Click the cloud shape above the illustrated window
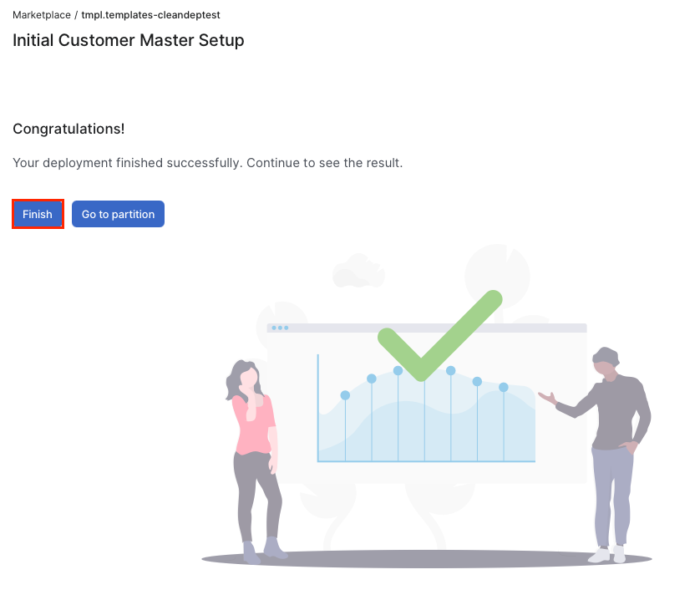 pos(359,272)
